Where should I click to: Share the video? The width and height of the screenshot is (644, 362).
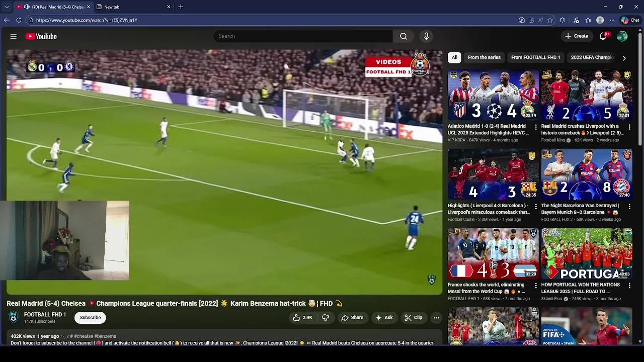click(352, 318)
